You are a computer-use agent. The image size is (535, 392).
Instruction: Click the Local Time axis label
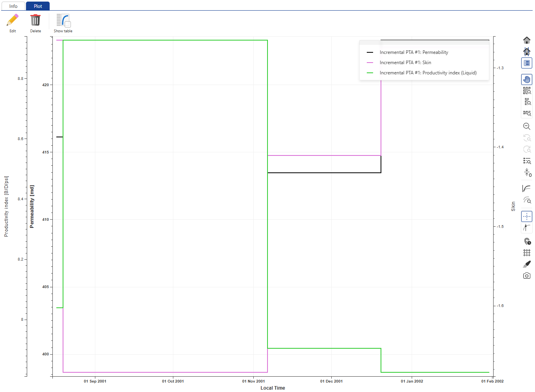(x=273, y=388)
